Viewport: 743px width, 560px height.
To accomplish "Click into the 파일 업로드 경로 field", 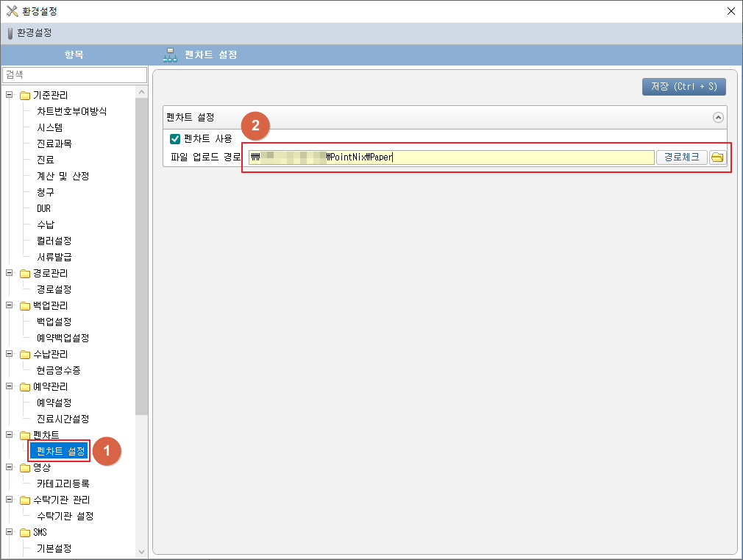I will 451,157.
